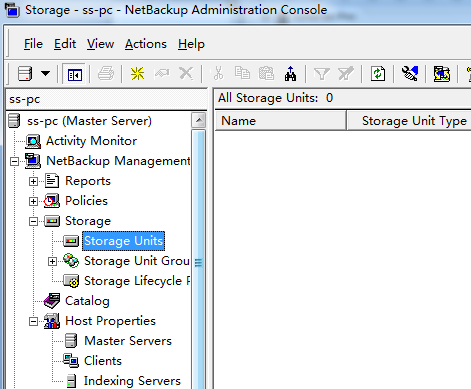
Task: Select Indexing Servers tree item
Action: click(132, 381)
